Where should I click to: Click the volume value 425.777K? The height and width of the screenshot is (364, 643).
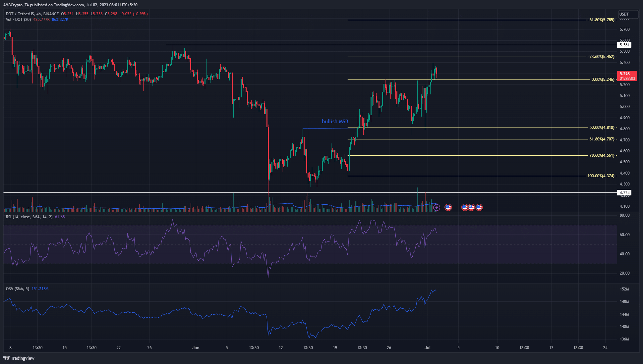(x=41, y=20)
